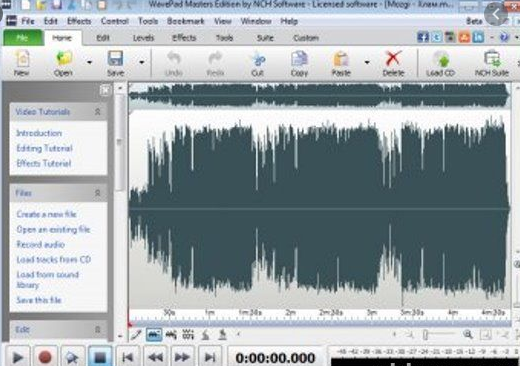Click the Stop button
Image resolution: width=520 pixels, height=366 pixels.
(x=100, y=357)
